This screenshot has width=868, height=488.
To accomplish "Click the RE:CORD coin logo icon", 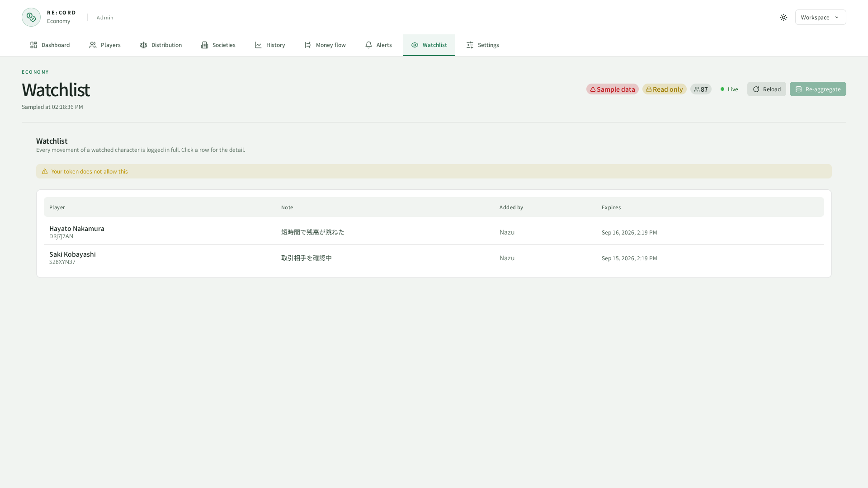I will (31, 17).
